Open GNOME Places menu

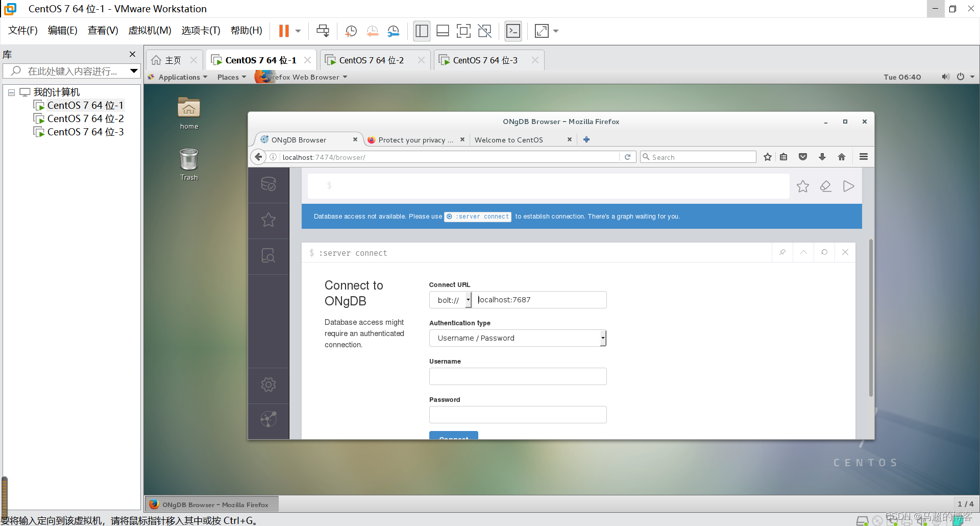click(x=231, y=77)
